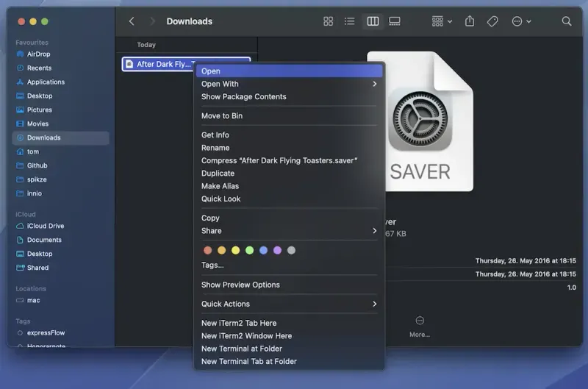Choose Make Alias
The height and width of the screenshot is (389, 588).
[289, 186]
